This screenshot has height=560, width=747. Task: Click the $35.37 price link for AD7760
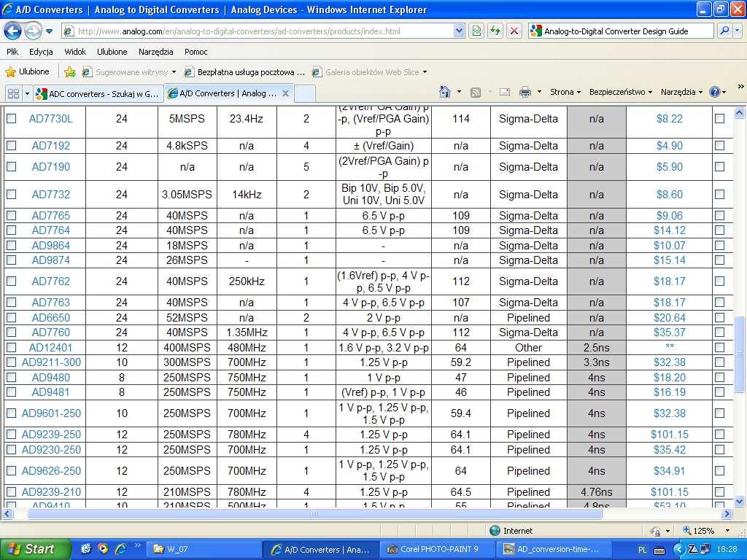coord(670,332)
